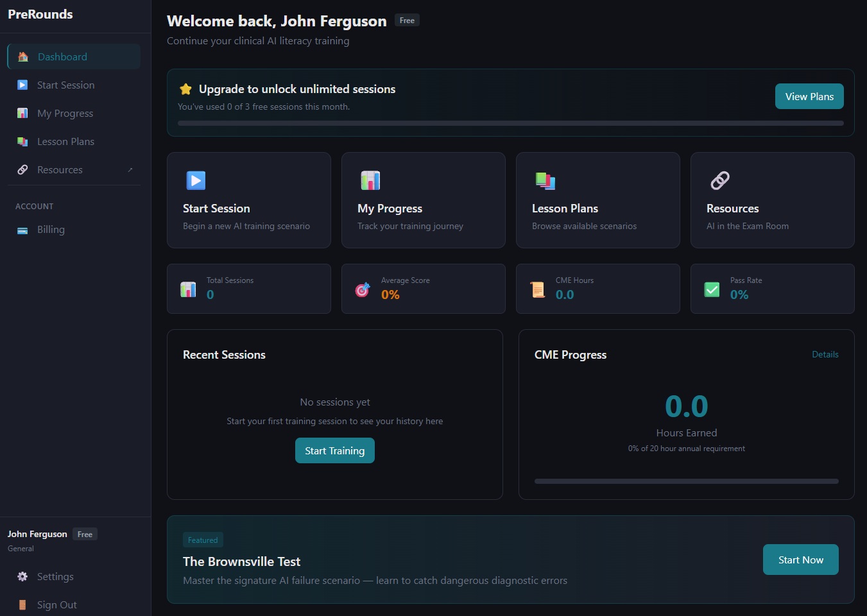The image size is (867, 616).
Task: Open My Progress via the chart icon
Action: [22, 113]
